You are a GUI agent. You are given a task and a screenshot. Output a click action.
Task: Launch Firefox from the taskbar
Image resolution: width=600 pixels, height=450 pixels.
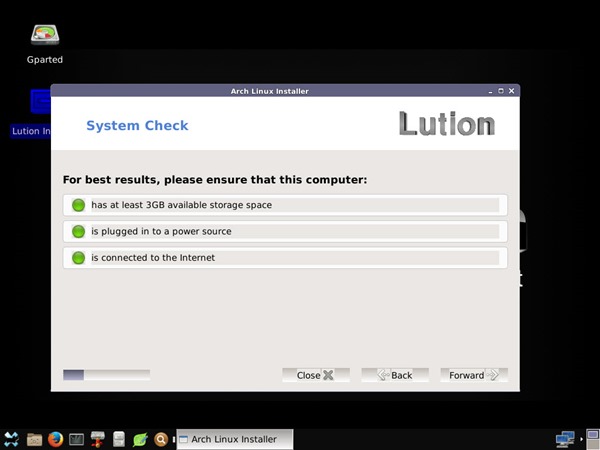tap(55, 439)
